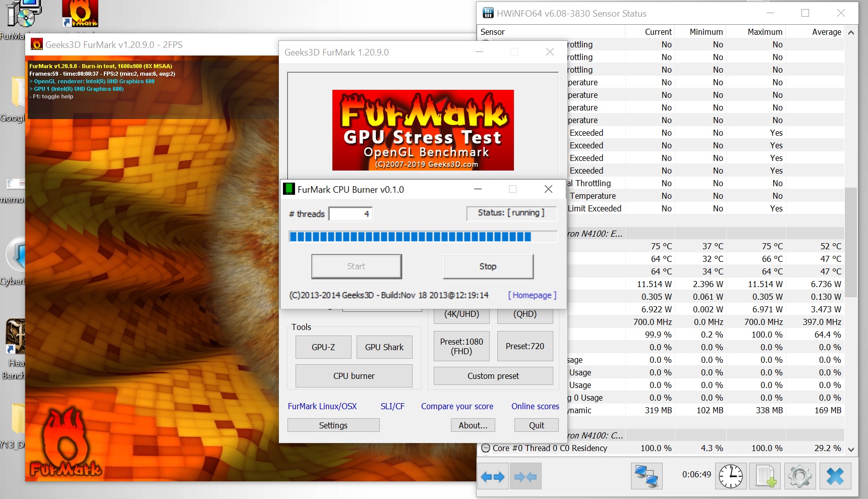
Task: Click the 'F1: toggle help' overlay text
Action: pyautogui.click(x=51, y=96)
